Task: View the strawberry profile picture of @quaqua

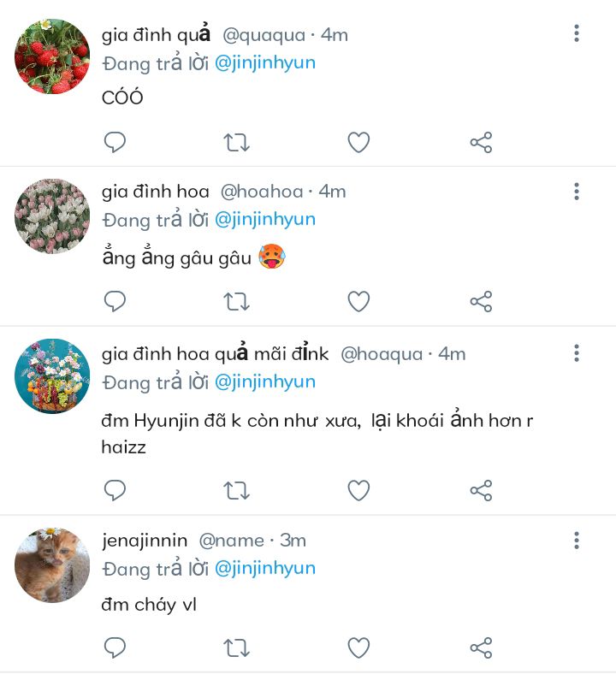Action: click(x=52, y=56)
